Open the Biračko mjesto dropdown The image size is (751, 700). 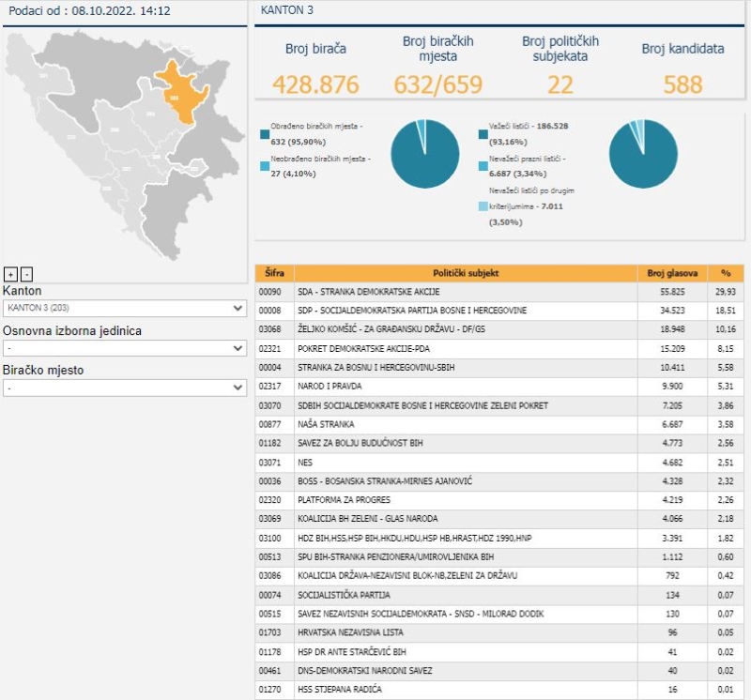125,388
